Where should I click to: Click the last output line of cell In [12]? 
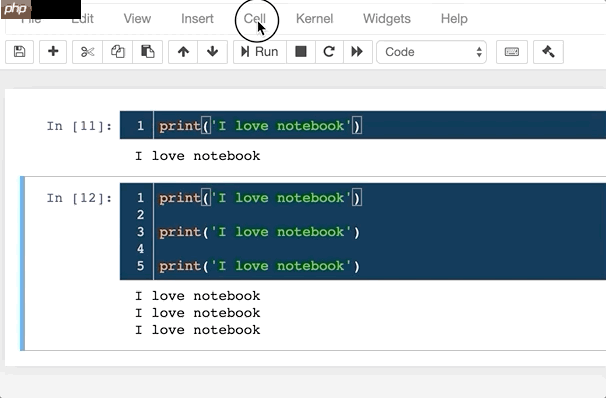(x=197, y=330)
